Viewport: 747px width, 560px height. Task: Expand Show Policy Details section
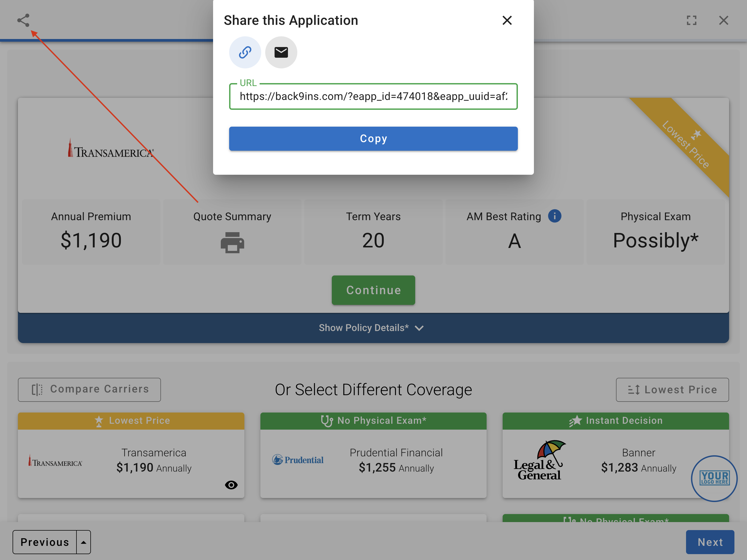(373, 328)
